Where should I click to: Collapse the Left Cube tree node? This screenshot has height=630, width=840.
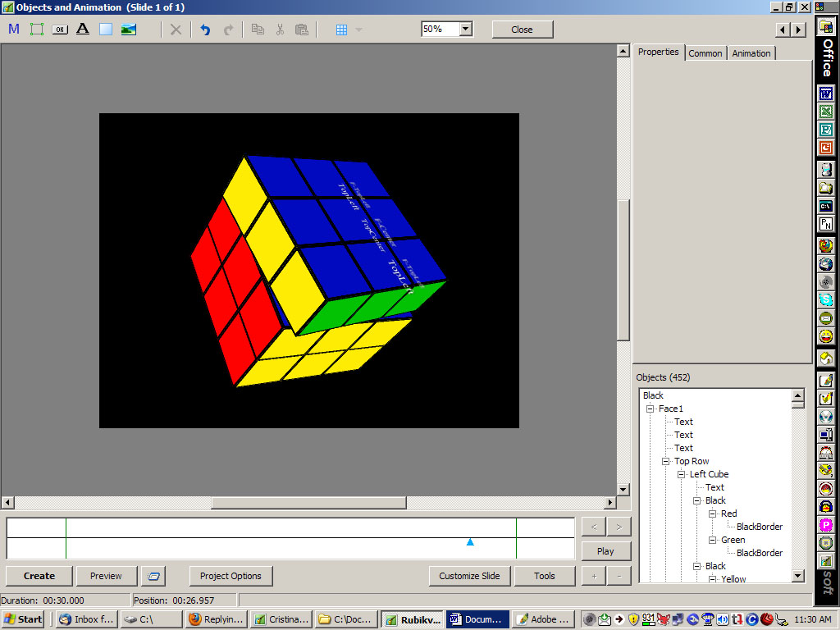682,474
